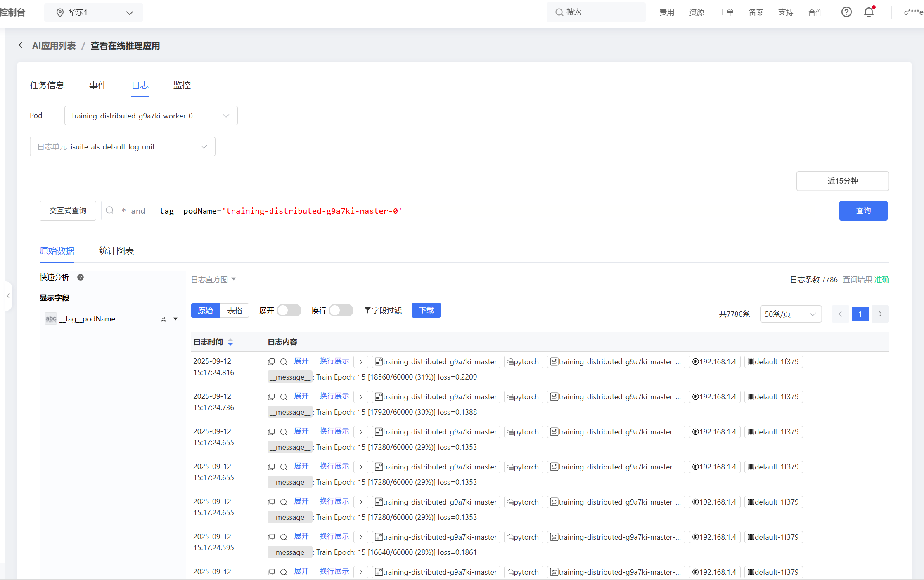
Task: Click the notification bell icon
Action: coord(869,12)
